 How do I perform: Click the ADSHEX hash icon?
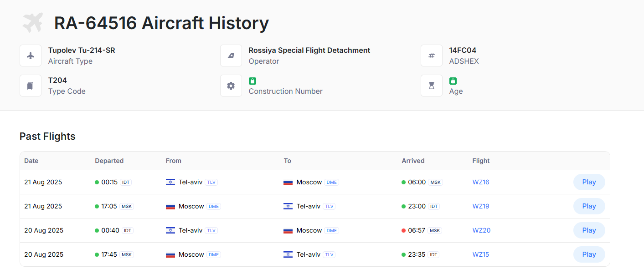pyautogui.click(x=432, y=56)
